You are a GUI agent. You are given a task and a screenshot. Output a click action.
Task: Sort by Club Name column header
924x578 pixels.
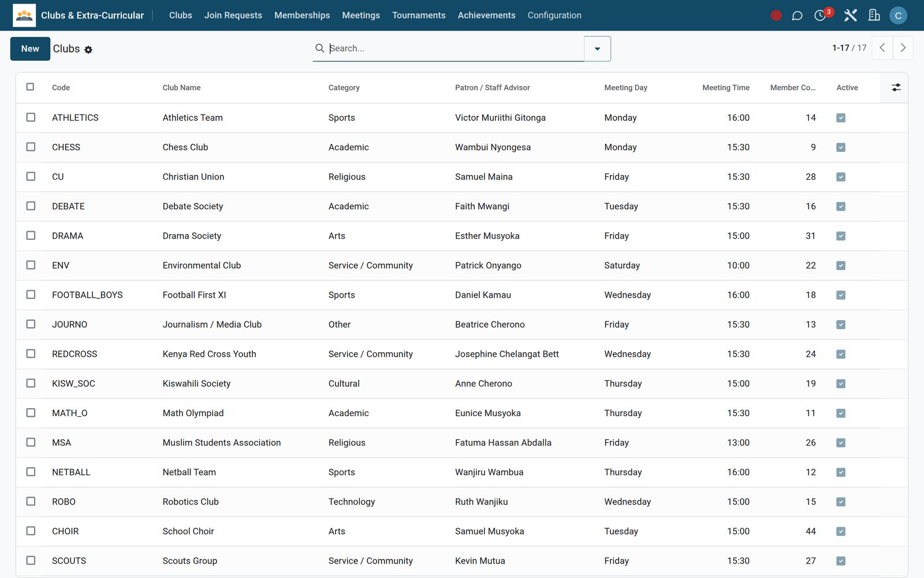pos(182,88)
